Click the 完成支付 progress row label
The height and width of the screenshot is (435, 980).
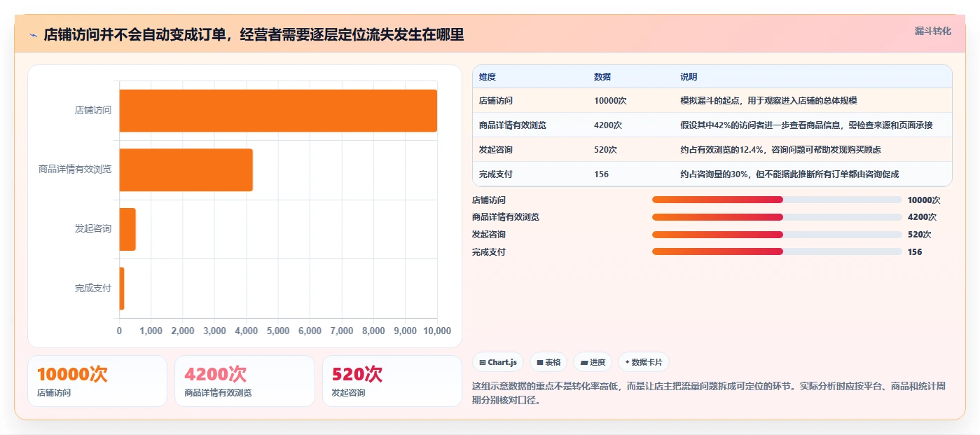(489, 251)
